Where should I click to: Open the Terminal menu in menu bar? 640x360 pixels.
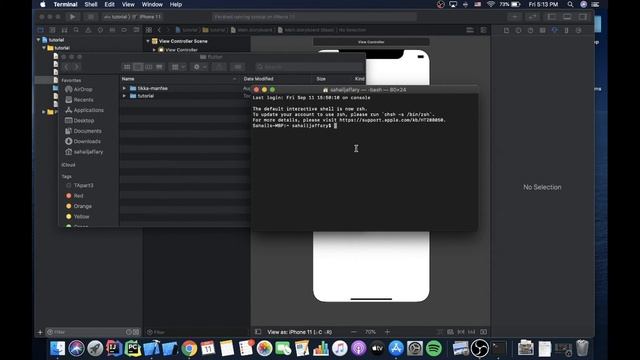click(65, 4)
